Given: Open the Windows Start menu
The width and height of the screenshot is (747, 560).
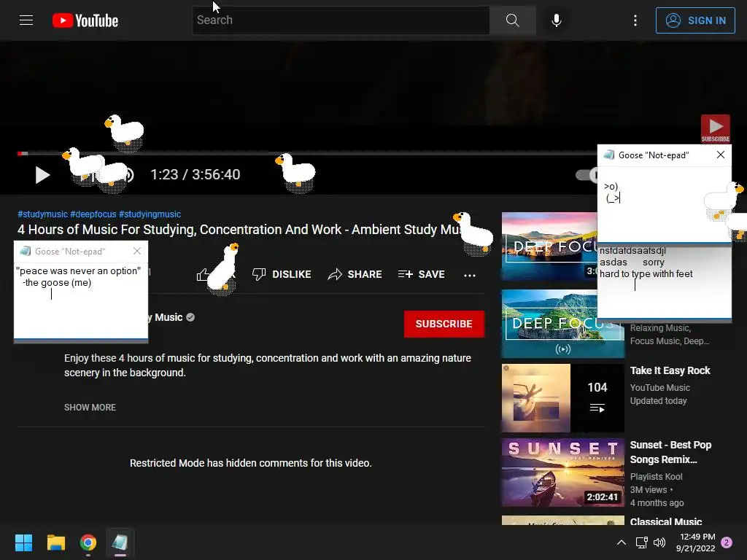Looking at the screenshot, I should 23,542.
